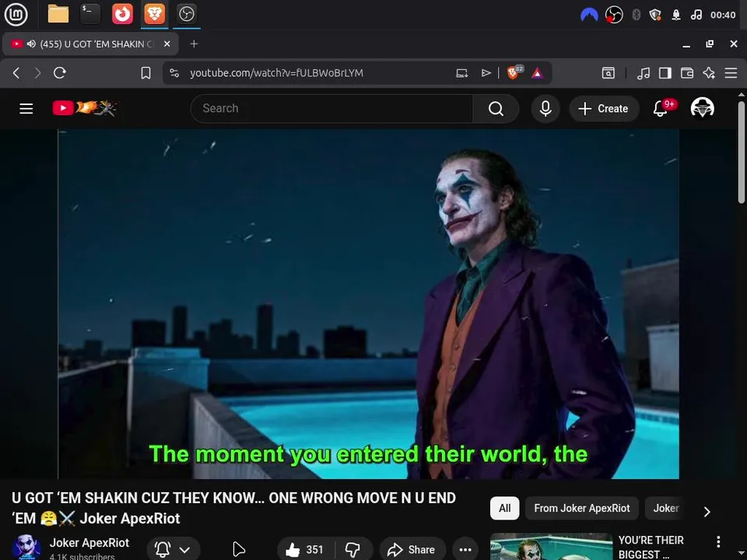The image size is (747, 560).
Task: Open the YOU'RE THEIR BIGGEST recommended video thumbnail
Action: tap(551, 547)
